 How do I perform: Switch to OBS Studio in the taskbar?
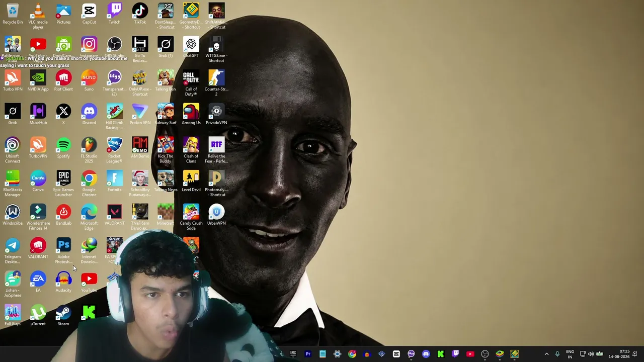(x=485, y=354)
